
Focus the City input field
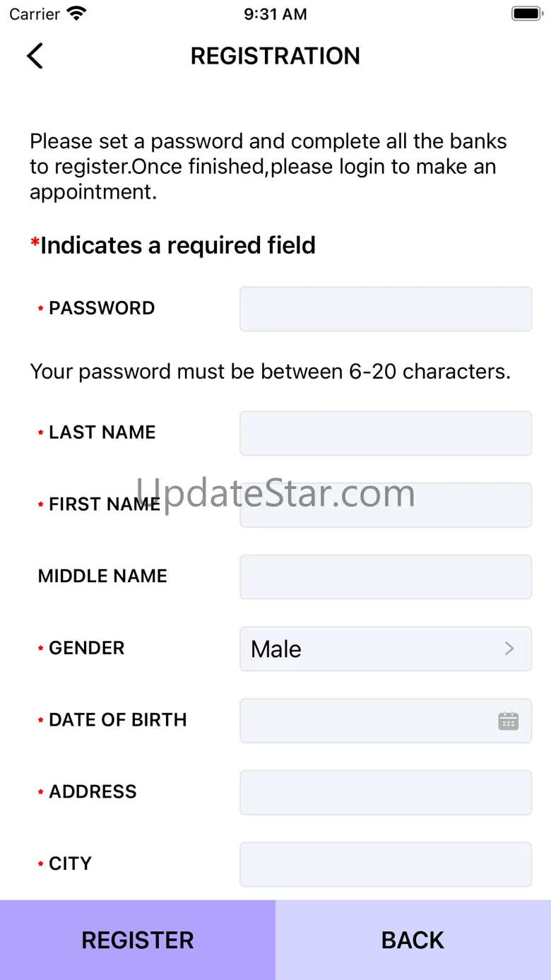tap(385, 864)
